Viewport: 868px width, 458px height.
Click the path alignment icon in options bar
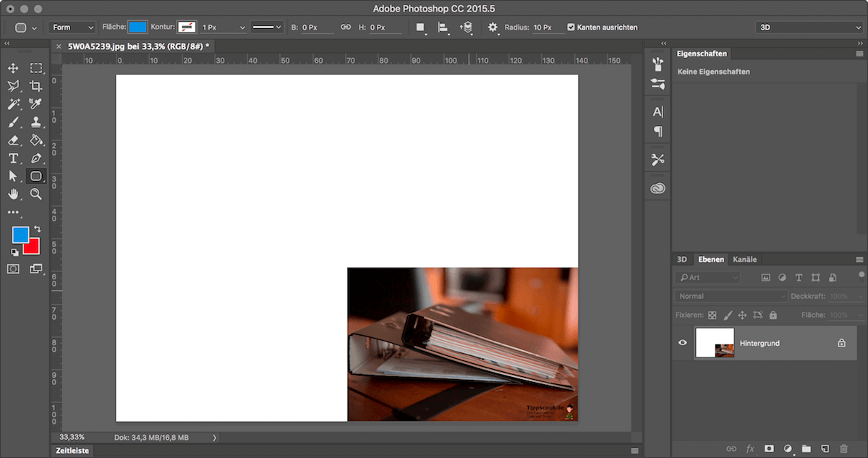pos(443,27)
